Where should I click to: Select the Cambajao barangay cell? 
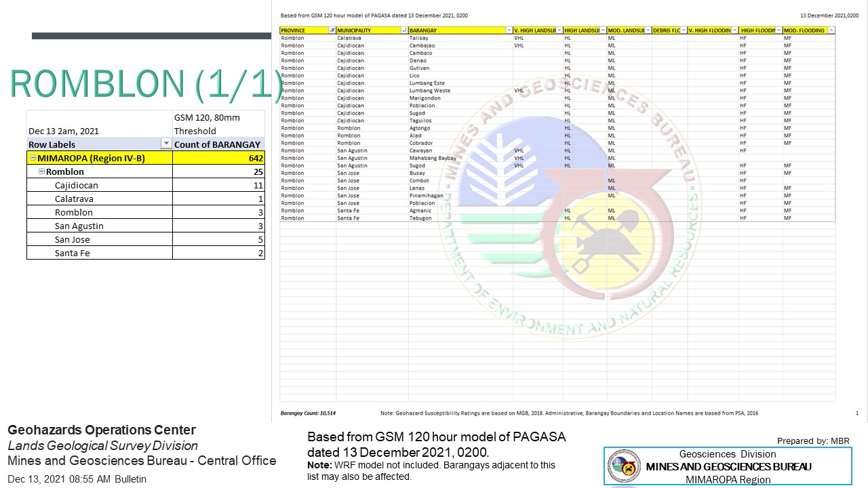(460, 45)
